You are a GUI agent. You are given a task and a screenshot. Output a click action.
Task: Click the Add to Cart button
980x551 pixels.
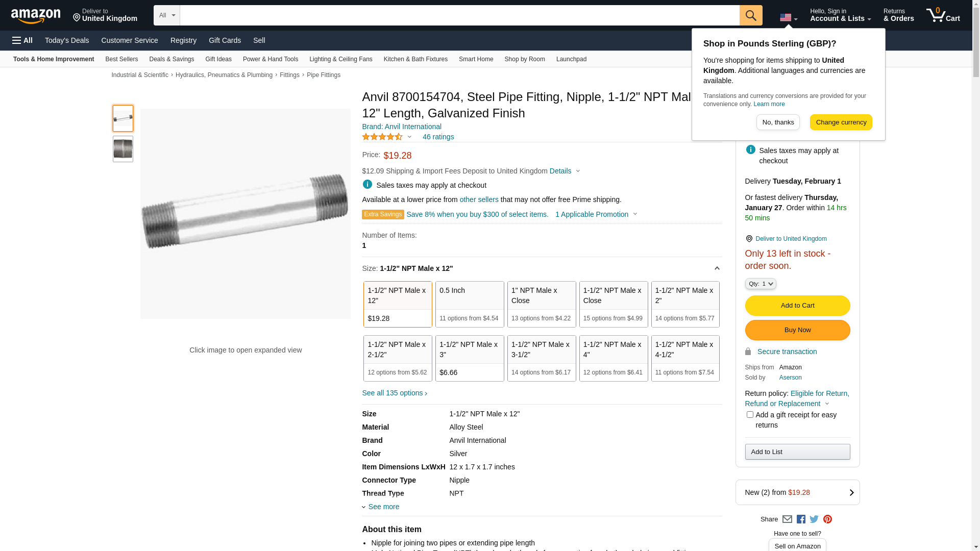click(x=797, y=306)
